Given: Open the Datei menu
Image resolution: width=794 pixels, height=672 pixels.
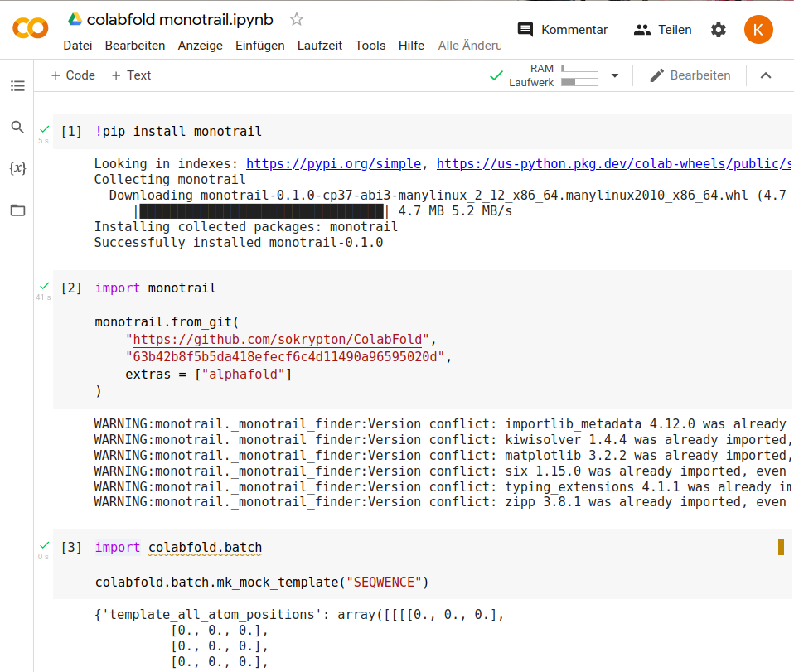Looking at the screenshot, I should point(77,46).
